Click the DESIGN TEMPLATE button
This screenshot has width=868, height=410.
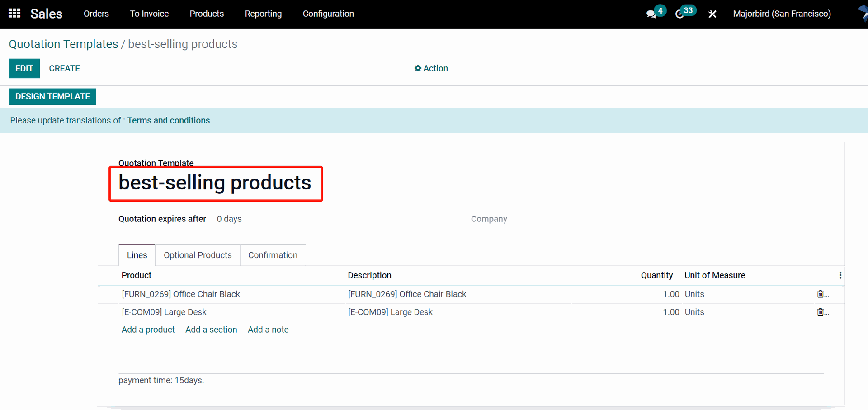(x=52, y=96)
